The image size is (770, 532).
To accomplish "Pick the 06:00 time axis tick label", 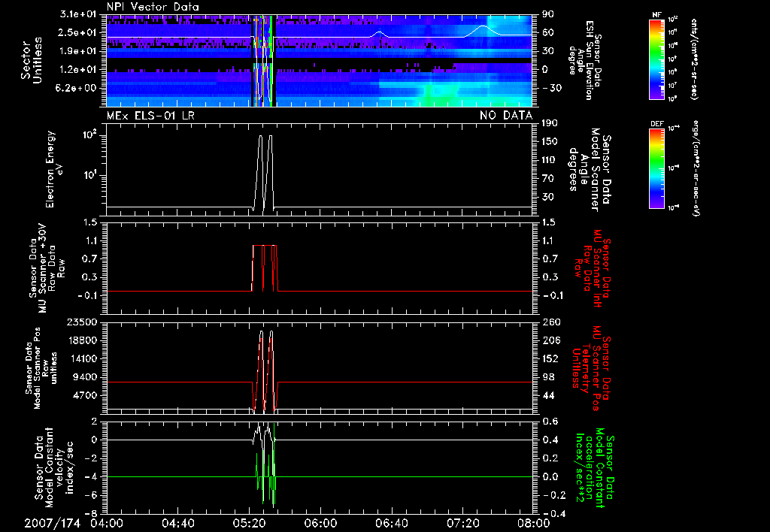I will tap(320, 522).
